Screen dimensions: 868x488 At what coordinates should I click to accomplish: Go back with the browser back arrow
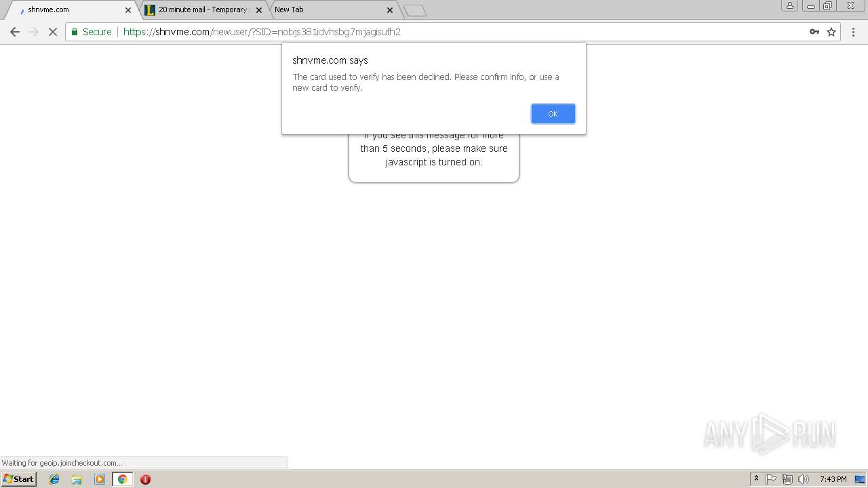pyautogui.click(x=15, y=32)
